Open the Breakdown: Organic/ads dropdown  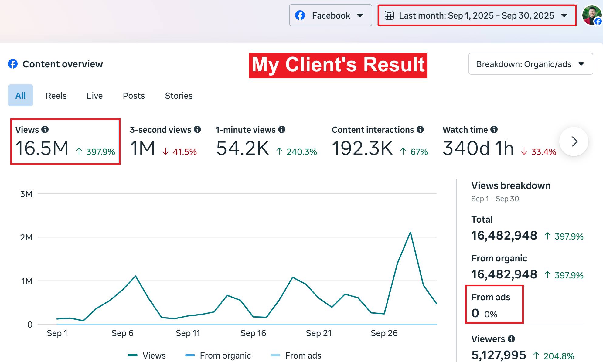coord(530,64)
